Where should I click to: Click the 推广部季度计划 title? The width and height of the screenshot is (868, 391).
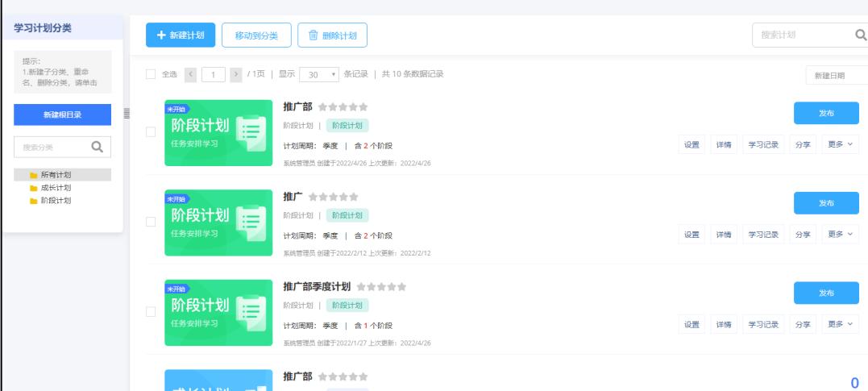(317, 287)
